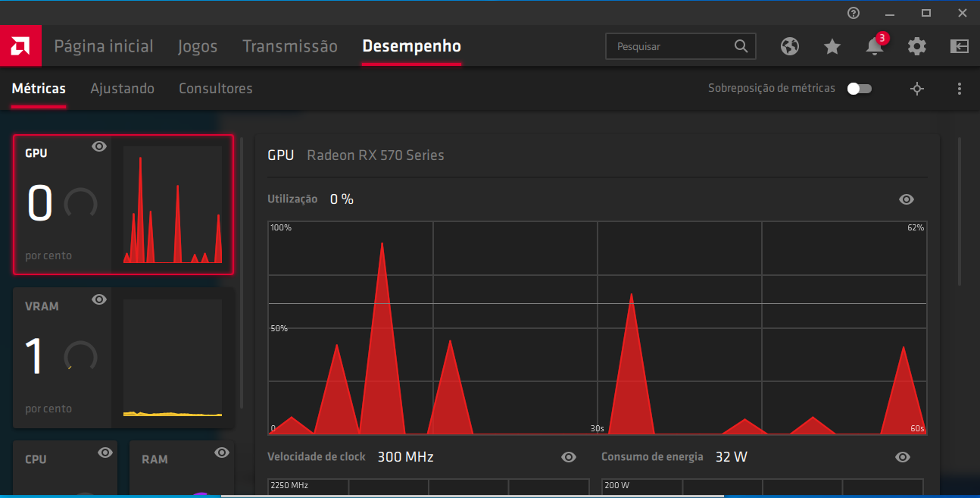Image resolution: width=980 pixels, height=498 pixels.
Task: Click the GPU utilization chart
Action: tap(598, 327)
